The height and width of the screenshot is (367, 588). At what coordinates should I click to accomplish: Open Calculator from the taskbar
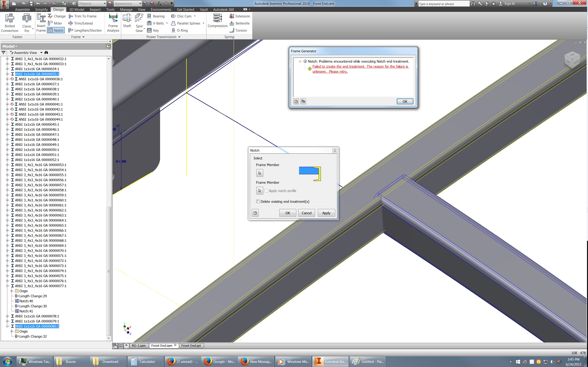pyautogui.click(x=145, y=361)
